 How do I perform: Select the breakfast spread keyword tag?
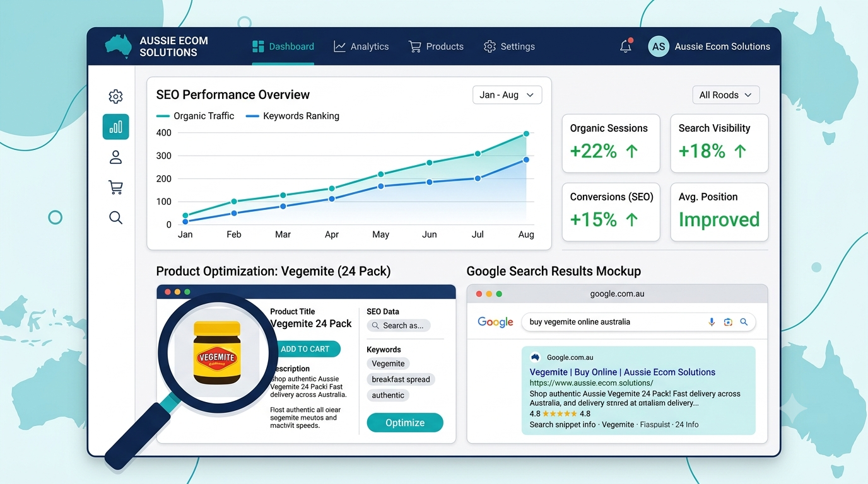click(401, 379)
